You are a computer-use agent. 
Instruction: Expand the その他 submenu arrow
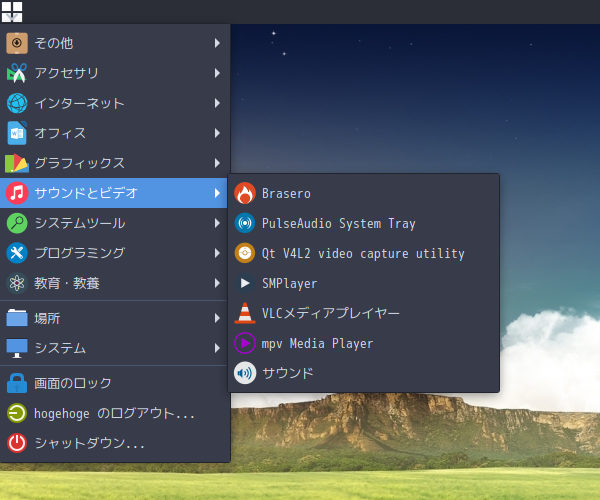tap(217, 43)
